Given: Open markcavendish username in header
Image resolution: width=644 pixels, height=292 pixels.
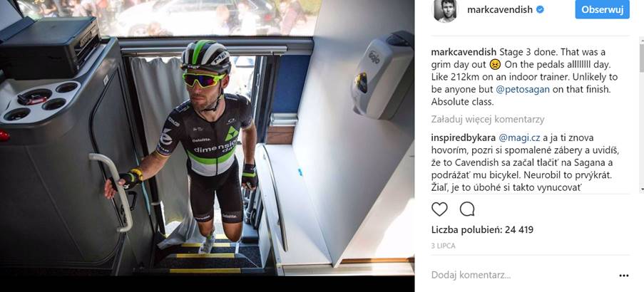Looking at the screenshot, I should 499,9.
